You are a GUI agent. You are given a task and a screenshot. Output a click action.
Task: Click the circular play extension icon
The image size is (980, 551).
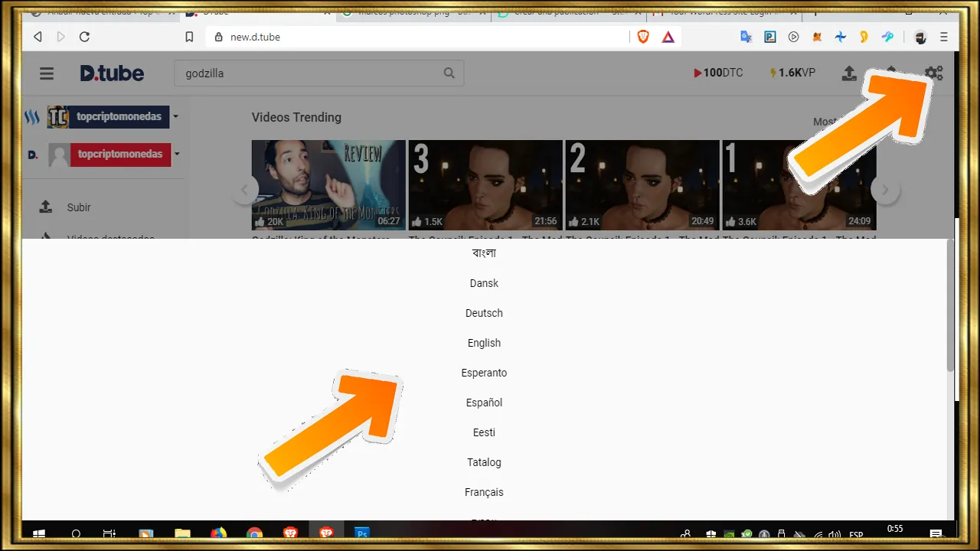tap(794, 37)
